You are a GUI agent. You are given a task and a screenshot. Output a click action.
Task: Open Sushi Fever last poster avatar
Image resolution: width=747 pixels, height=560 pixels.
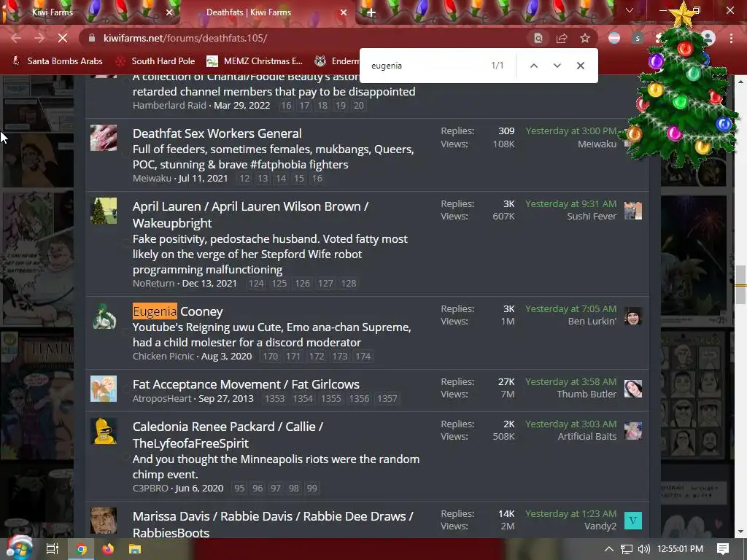(633, 211)
